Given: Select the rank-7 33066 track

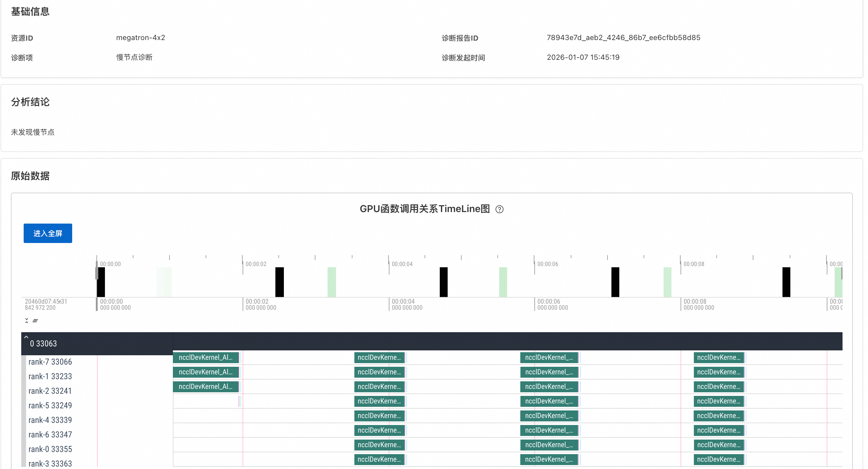Looking at the screenshot, I should pyautogui.click(x=50, y=362).
